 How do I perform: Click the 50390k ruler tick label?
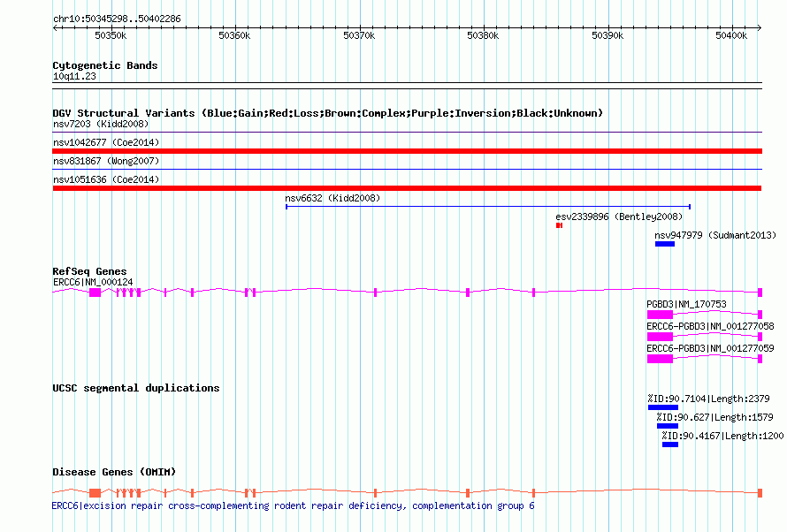tap(607, 35)
